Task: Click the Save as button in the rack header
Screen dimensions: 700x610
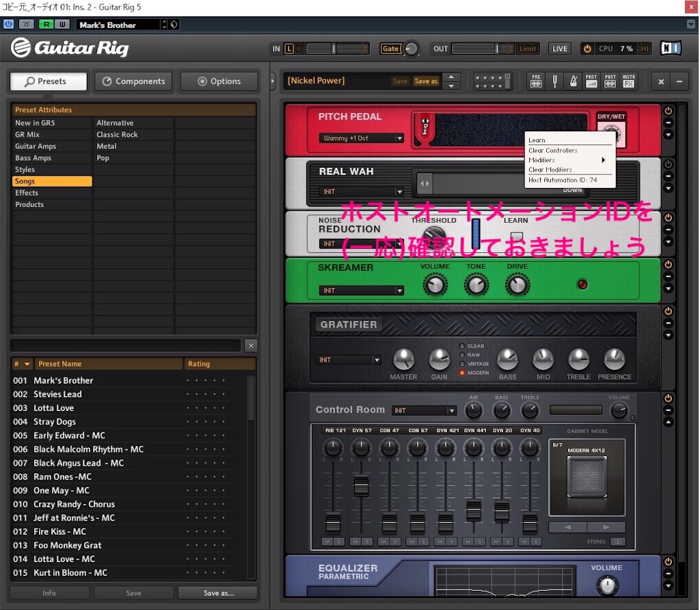Action: [426, 81]
